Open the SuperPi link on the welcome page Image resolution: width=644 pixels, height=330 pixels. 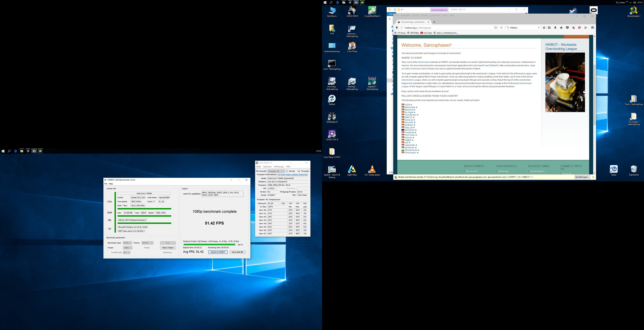[481, 66]
